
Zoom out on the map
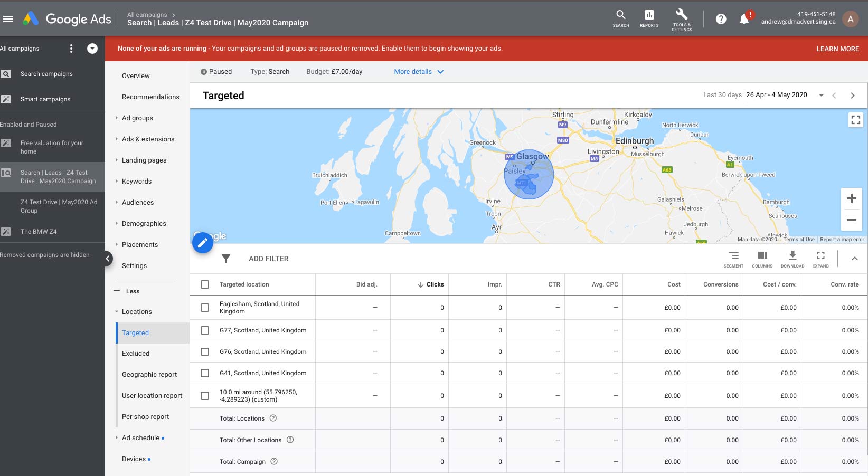click(851, 220)
